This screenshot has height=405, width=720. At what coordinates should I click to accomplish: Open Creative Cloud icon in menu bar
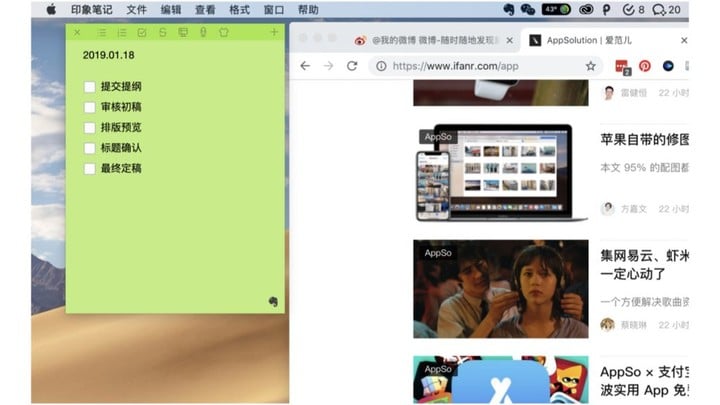pos(586,10)
